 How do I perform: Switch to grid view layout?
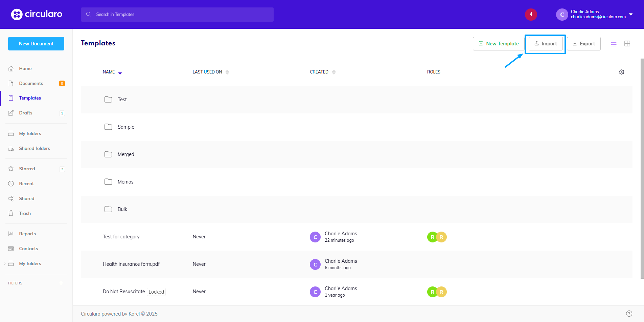click(627, 43)
